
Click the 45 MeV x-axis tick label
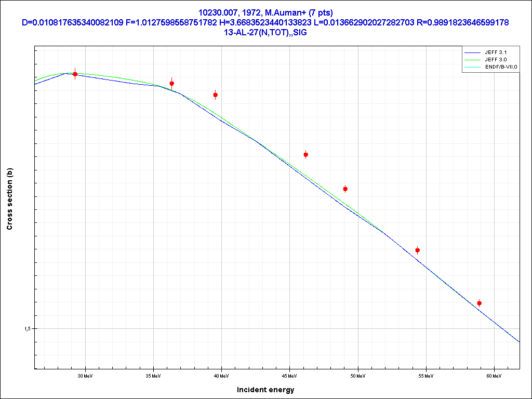[x=289, y=375]
